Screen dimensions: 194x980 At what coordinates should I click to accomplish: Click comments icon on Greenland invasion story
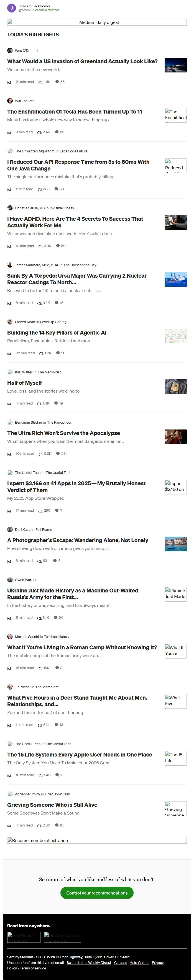click(x=57, y=82)
